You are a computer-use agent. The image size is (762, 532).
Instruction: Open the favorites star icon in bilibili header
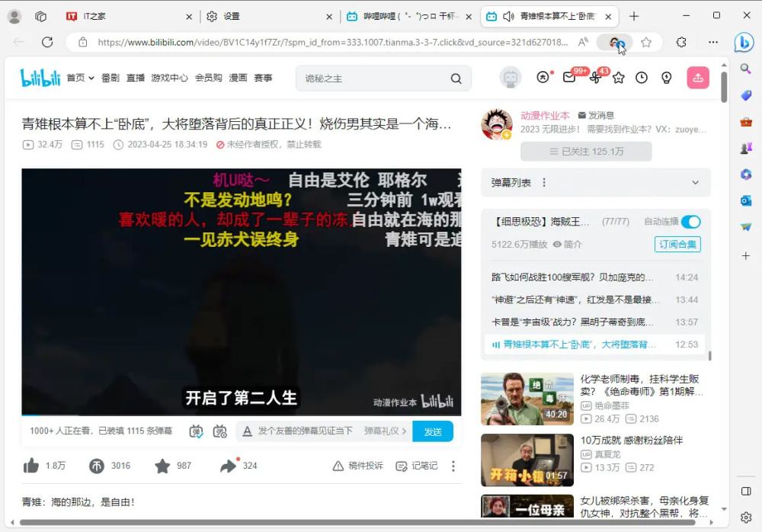(x=619, y=78)
